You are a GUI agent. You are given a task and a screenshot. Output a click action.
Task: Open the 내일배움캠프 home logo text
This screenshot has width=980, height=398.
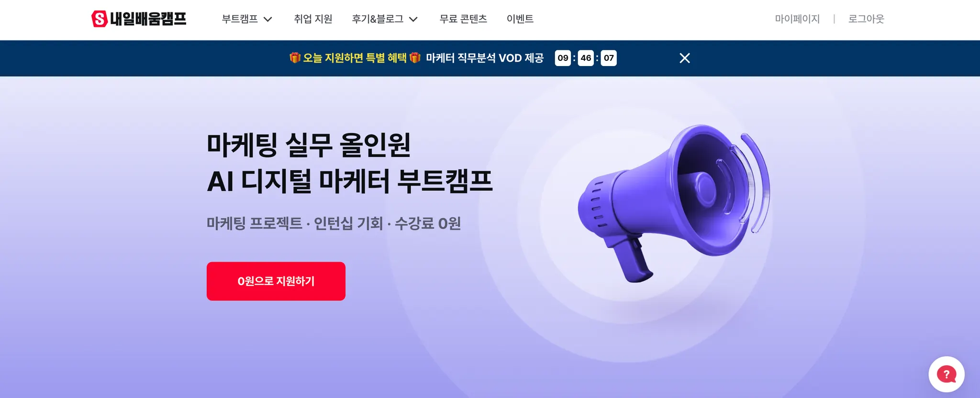tap(148, 19)
